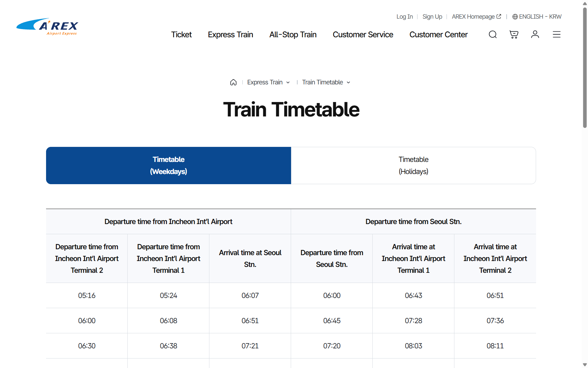Screen dimensions: 588x368
Task: Click the 07:21 Seoul Stn. arrival cell
Action: [x=250, y=346]
